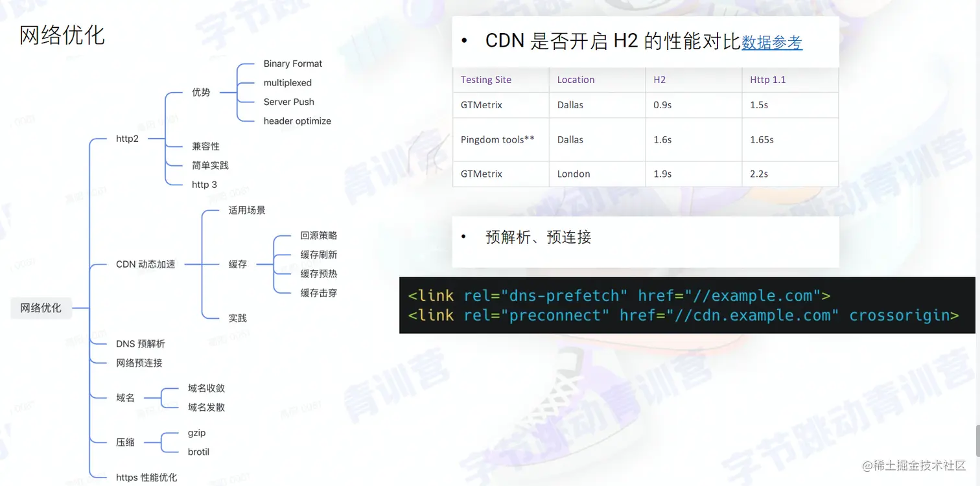Image resolution: width=980 pixels, height=486 pixels.
Task: Select the Server Push node
Action: point(288,102)
